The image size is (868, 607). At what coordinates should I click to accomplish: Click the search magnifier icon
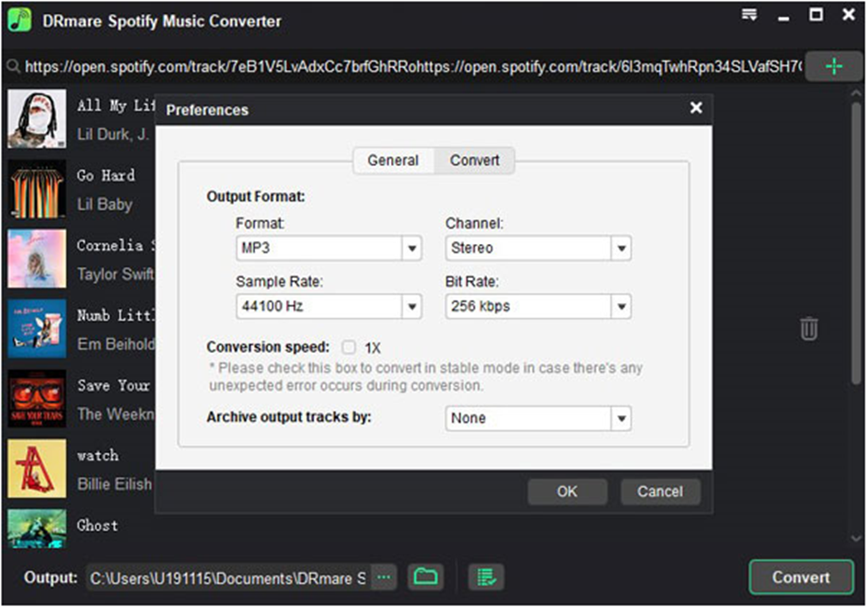point(13,66)
